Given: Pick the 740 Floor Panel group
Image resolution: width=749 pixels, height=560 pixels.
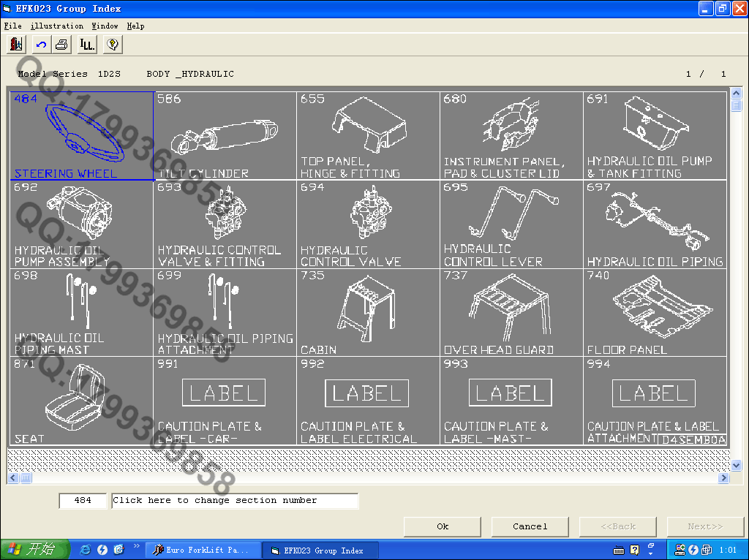Looking at the screenshot, I should (655, 312).
